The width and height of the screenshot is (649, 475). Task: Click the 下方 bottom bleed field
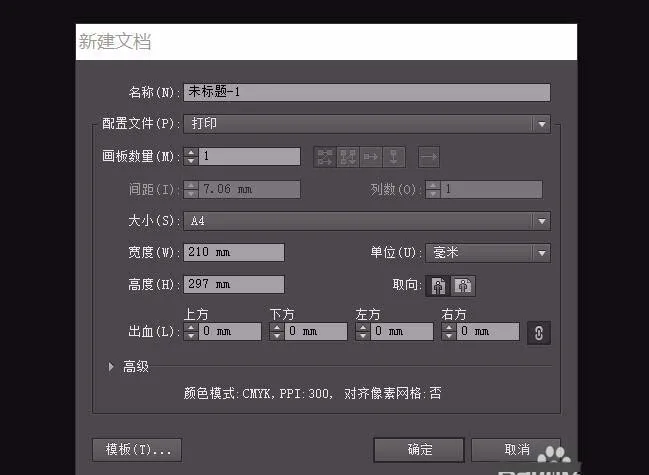(x=316, y=331)
